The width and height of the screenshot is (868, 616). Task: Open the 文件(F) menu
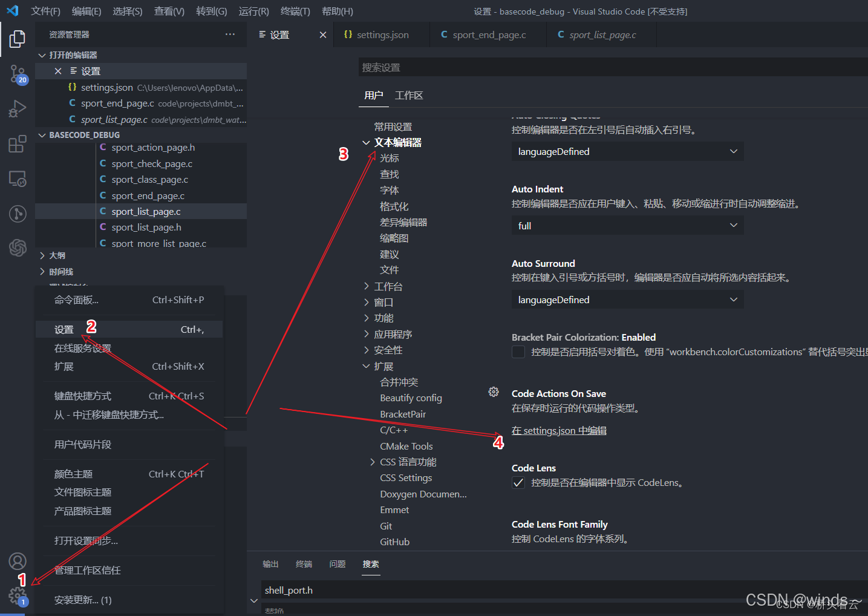[x=45, y=11]
